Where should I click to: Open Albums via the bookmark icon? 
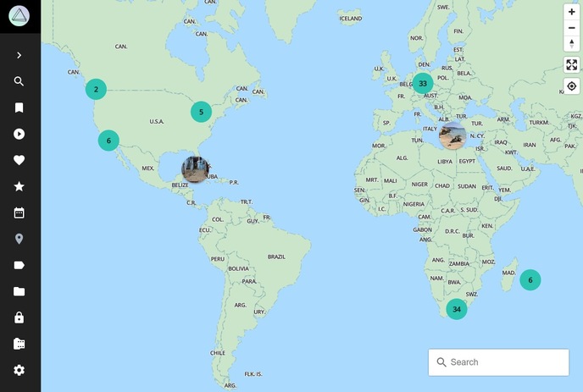19,108
